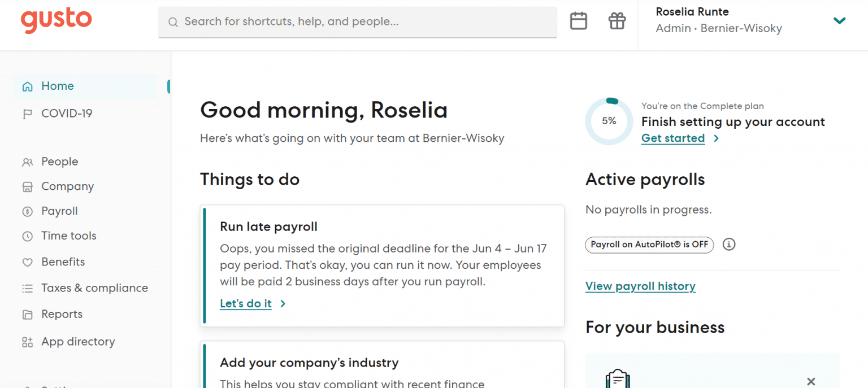Click the info icon beside AutoPilot status
This screenshot has width=868, height=388.
click(729, 245)
